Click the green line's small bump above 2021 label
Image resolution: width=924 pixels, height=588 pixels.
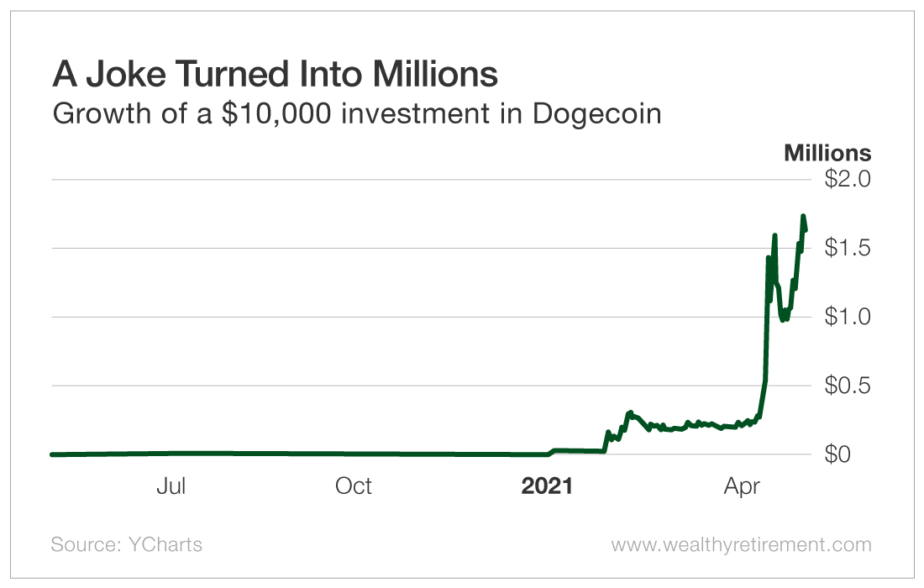tap(556, 451)
